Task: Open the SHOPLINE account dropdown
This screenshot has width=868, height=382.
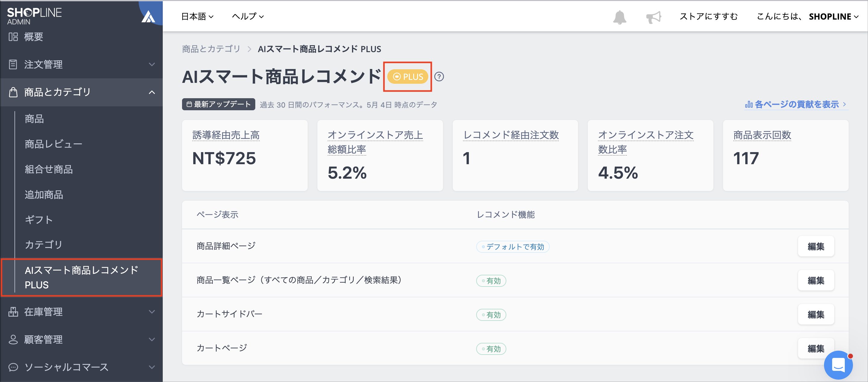Action: click(834, 17)
